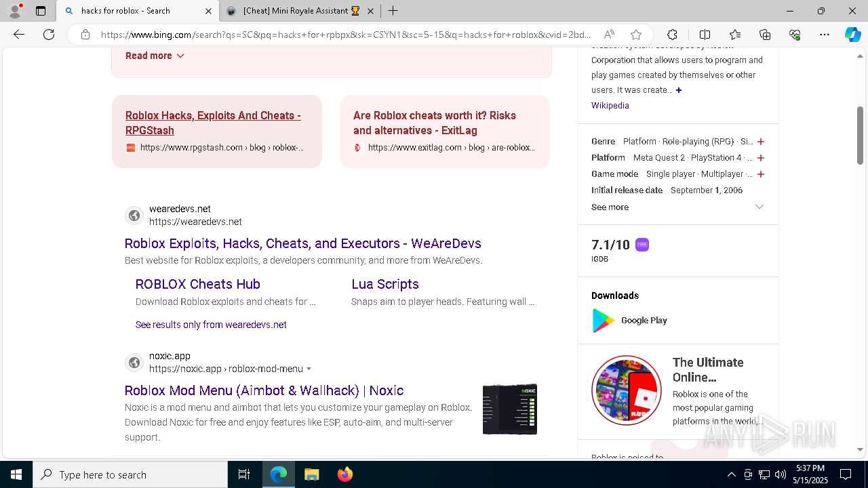Open Read aloud icon in address bar
The width and height of the screenshot is (868, 488).
pyautogui.click(x=609, y=35)
